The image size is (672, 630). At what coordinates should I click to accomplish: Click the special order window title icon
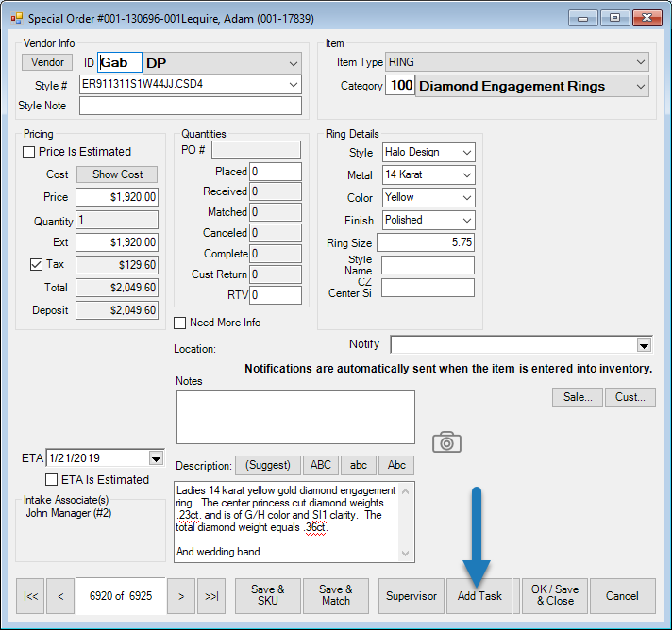coord(15,18)
